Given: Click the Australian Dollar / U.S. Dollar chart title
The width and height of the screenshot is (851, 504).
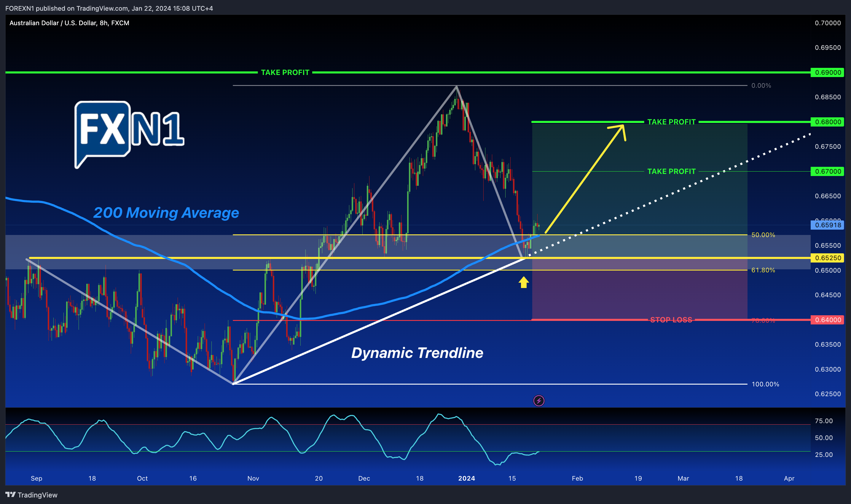Looking at the screenshot, I should pos(69,23).
